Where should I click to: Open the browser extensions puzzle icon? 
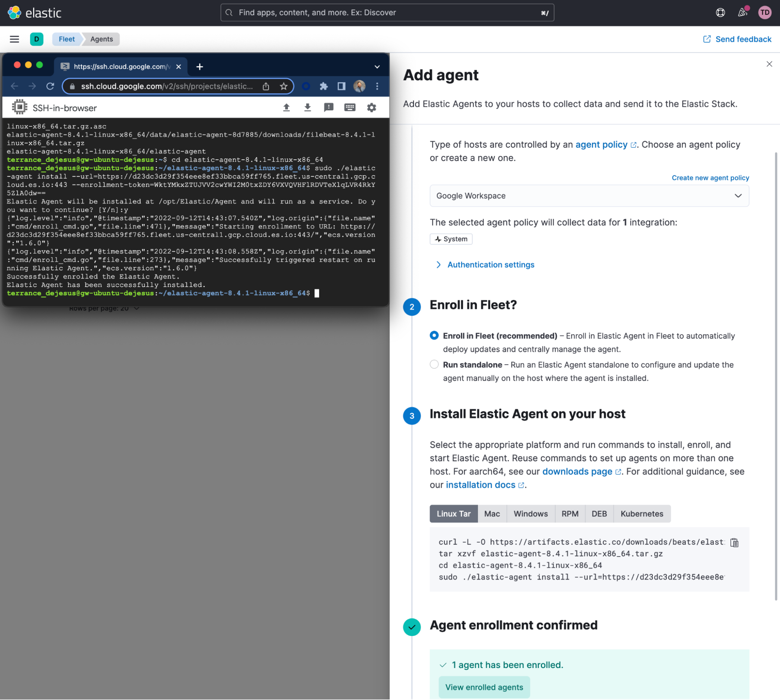(323, 86)
